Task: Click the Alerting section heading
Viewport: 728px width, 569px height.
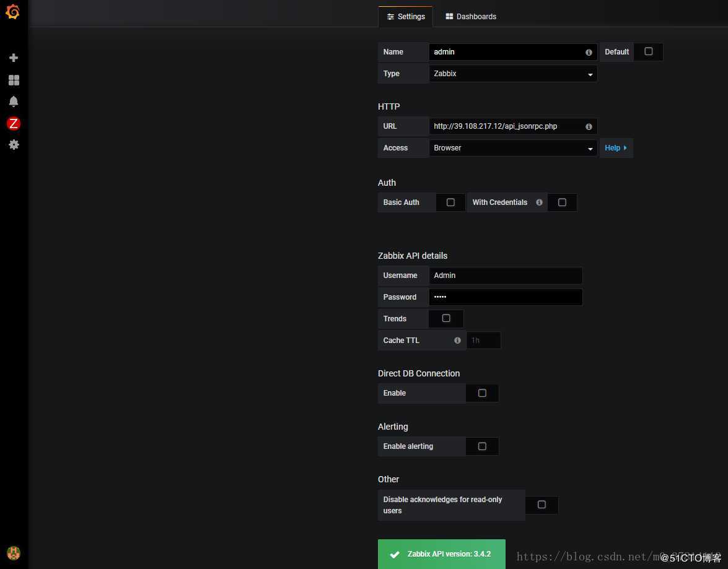Action: click(393, 427)
